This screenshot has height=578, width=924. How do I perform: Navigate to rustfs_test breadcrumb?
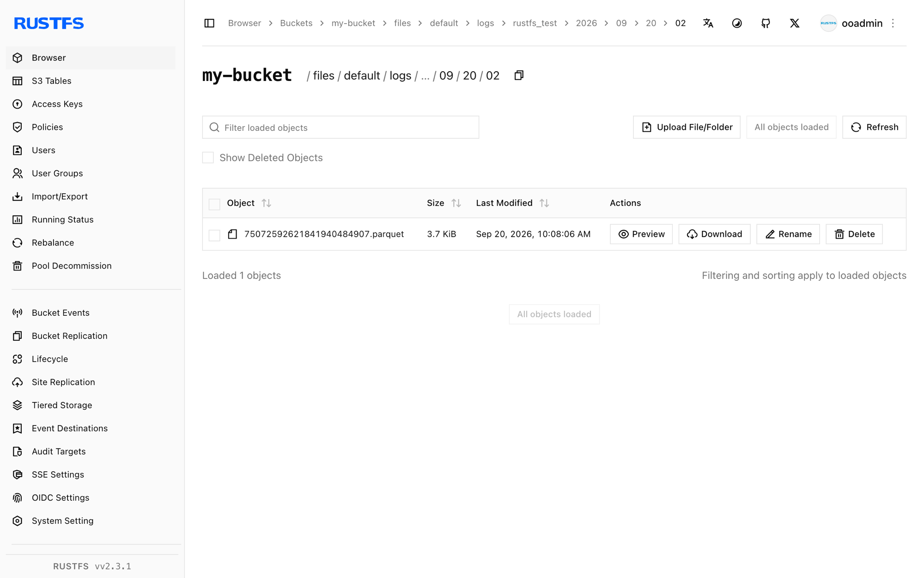pyautogui.click(x=535, y=23)
